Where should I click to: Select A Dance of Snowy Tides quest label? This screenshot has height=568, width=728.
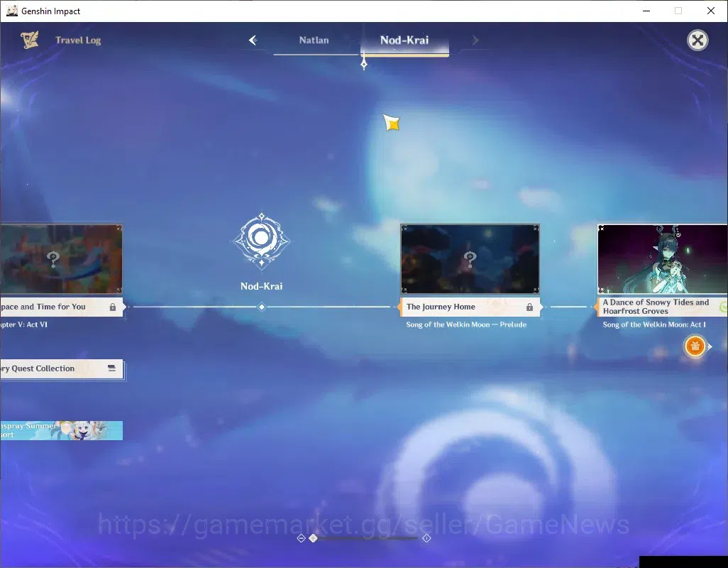(661, 307)
